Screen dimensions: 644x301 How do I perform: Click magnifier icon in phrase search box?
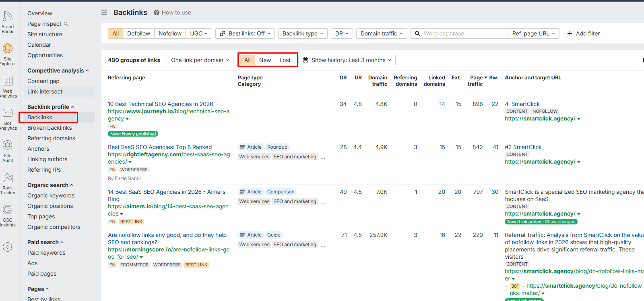click(417, 33)
